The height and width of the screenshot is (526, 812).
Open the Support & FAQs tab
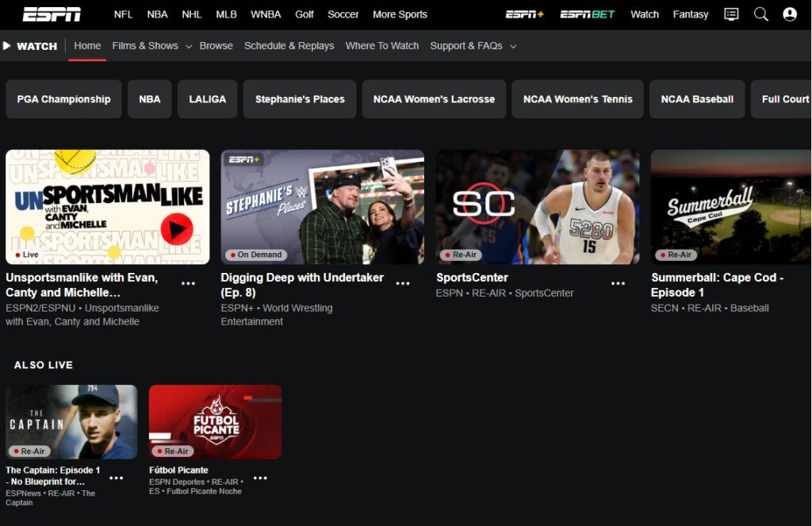coord(466,45)
